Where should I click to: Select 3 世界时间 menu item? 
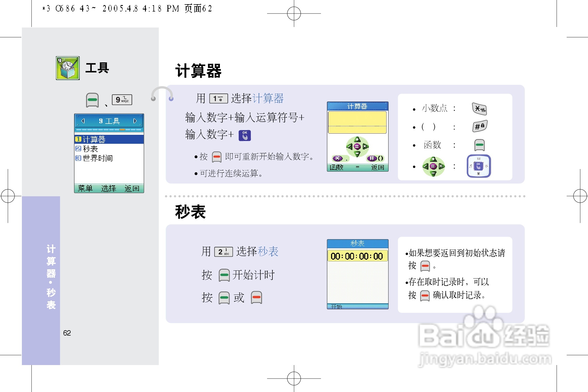pyautogui.click(x=109, y=158)
